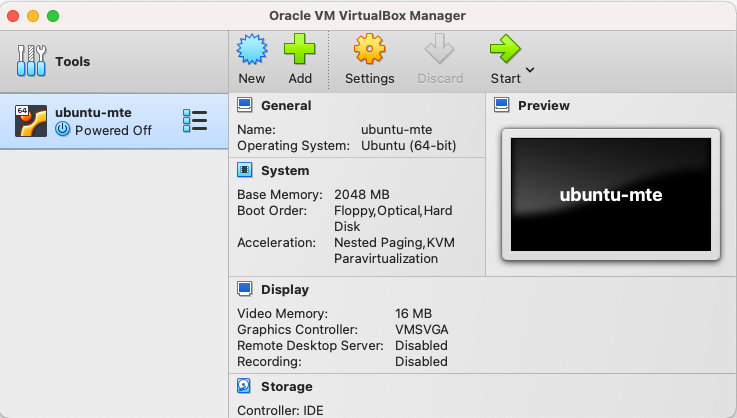The width and height of the screenshot is (737, 418).
Task: Click the Ubuntu (64-bit) operating system value
Action: (408, 146)
